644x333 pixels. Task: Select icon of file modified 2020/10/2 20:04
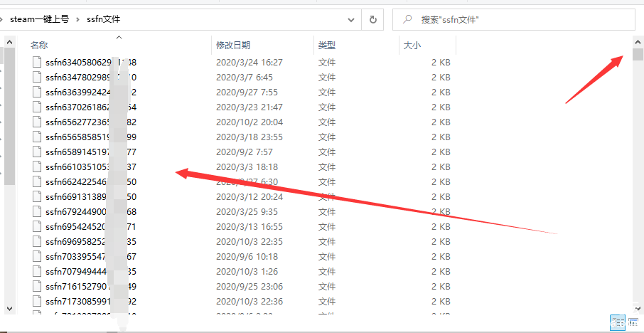pos(37,122)
